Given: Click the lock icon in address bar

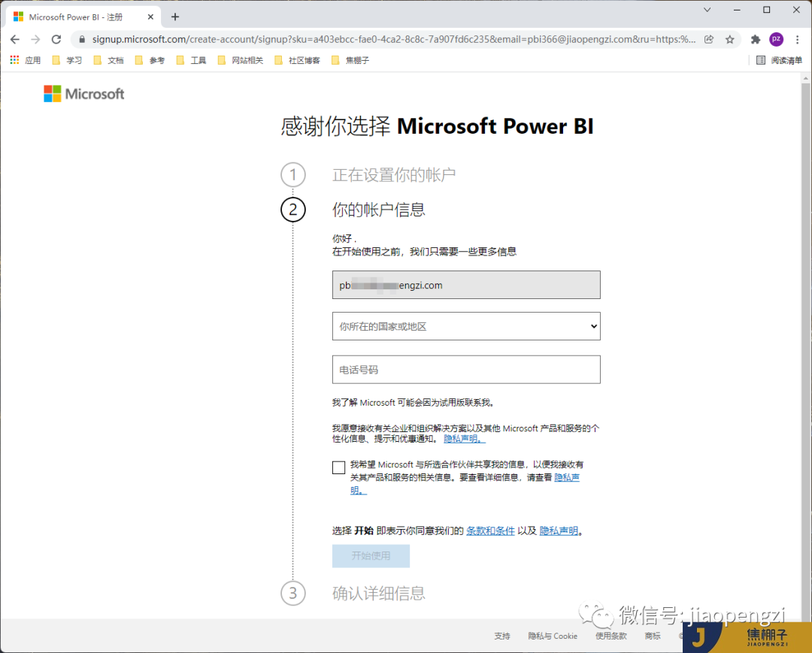Looking at the screenshot, I should [82, 39].
